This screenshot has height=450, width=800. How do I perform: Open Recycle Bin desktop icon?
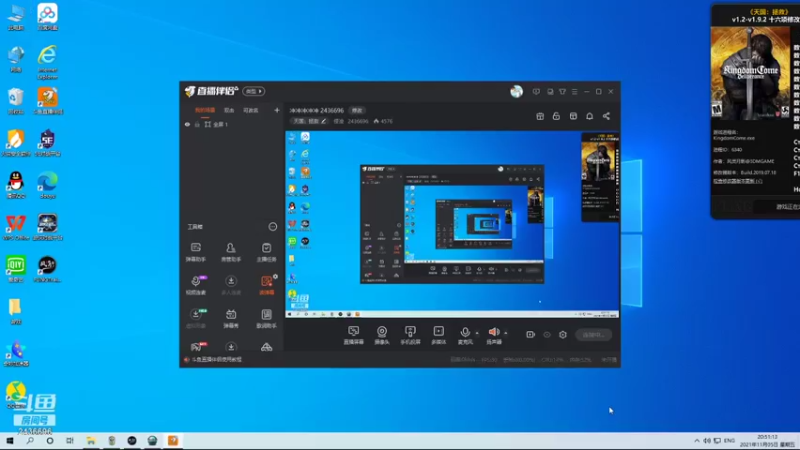(16, 101)
